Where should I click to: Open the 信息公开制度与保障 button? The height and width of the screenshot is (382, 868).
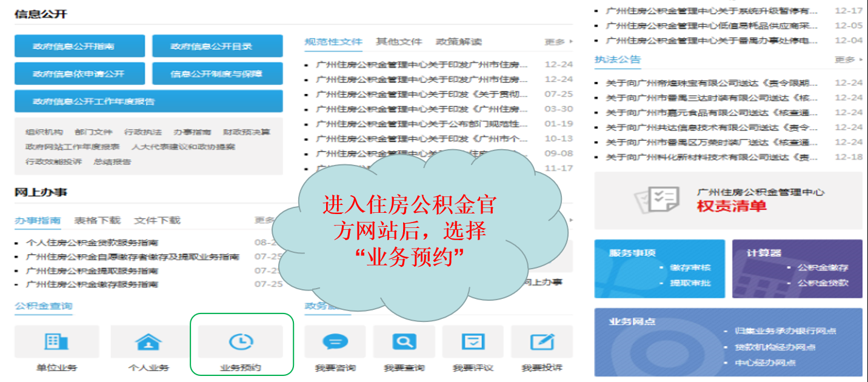point(217,74)
